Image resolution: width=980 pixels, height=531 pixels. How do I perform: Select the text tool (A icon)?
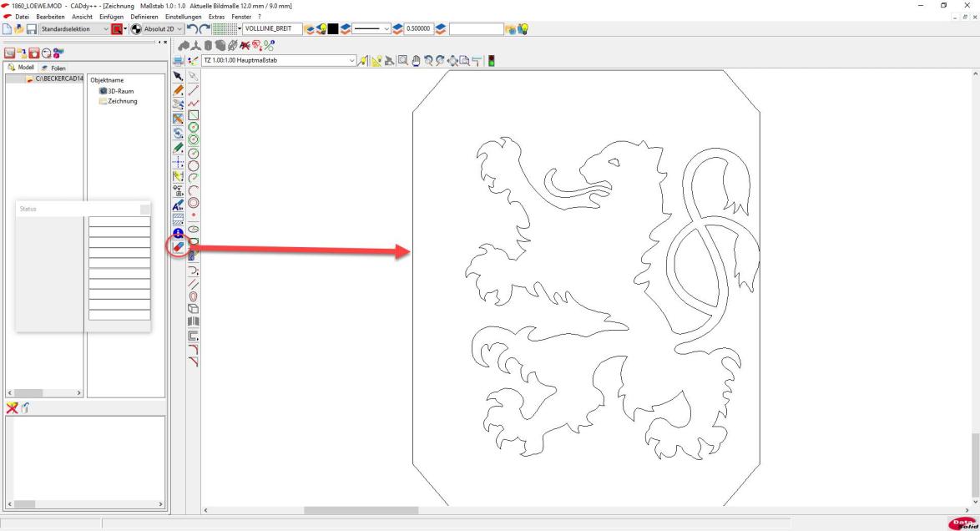click(178, 205)
